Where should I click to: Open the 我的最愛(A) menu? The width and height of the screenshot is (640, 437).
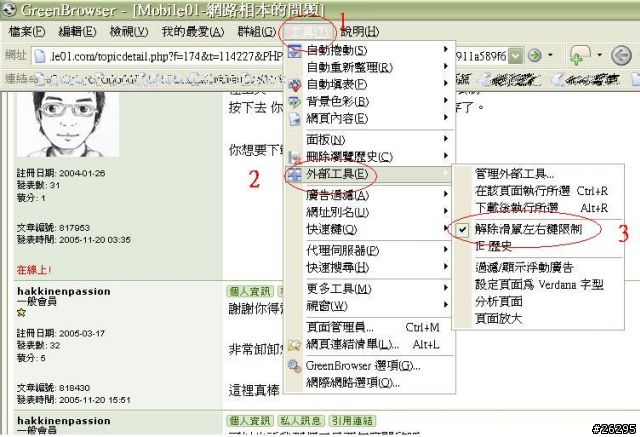(x=193, y=31)
